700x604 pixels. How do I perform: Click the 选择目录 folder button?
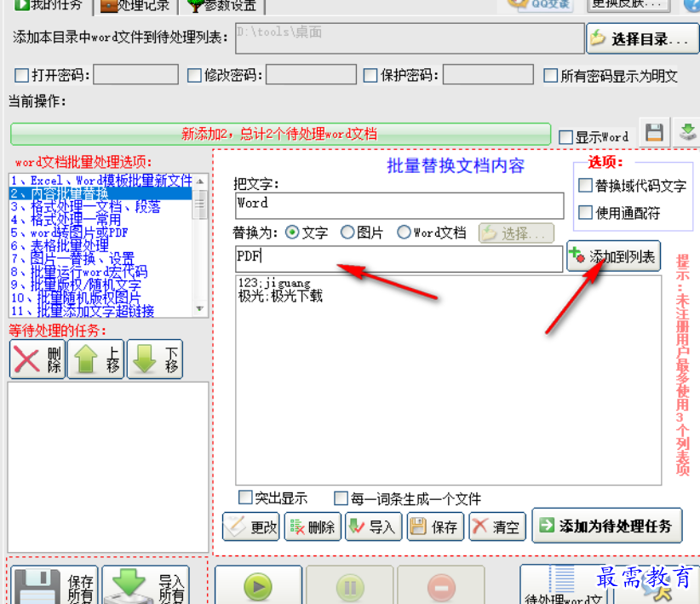(x=642, y=39)
